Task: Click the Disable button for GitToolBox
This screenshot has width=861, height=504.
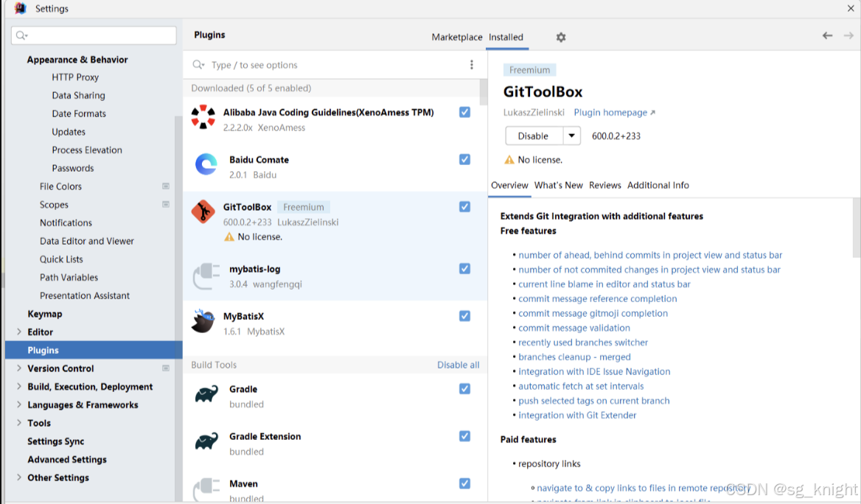Action: pyautogui.click(x=534, y=136)
